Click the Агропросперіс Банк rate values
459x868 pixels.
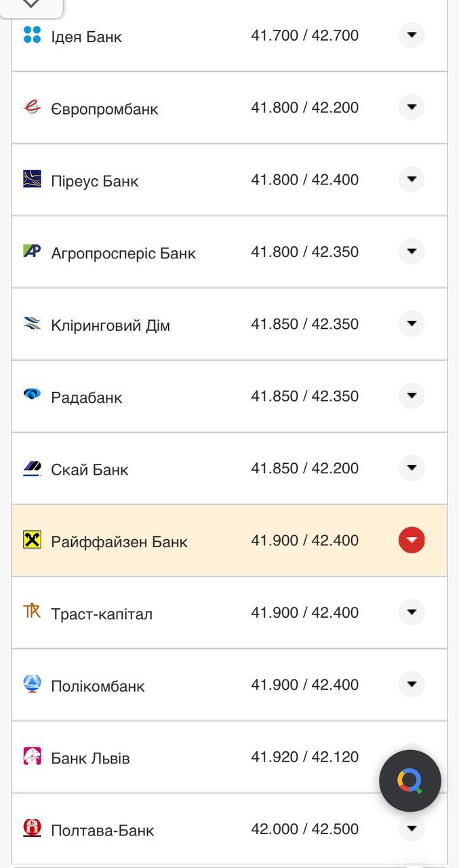tap(304, 252)
